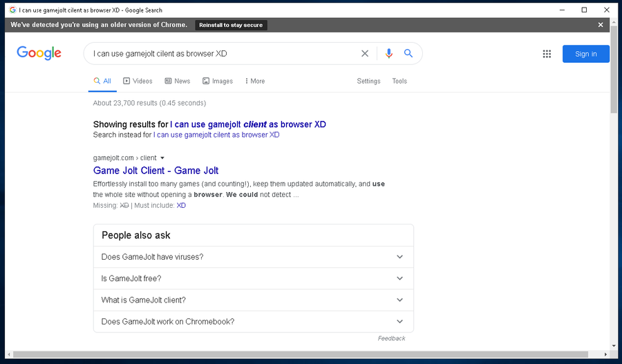The width and height of the screenshot is (622, 364).
Task: Expand 'Does GameJolt have viruses?' question
Action: coord(254,257)
